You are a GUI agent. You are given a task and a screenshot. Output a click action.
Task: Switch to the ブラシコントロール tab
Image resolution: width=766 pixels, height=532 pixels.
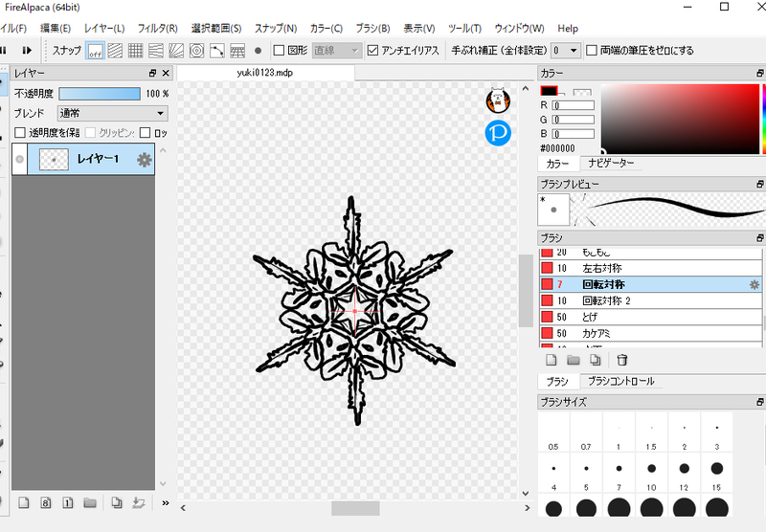620,381
